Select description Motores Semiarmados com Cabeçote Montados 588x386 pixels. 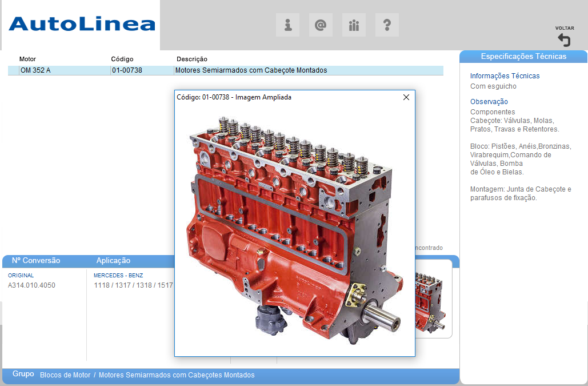coord(251,70)
